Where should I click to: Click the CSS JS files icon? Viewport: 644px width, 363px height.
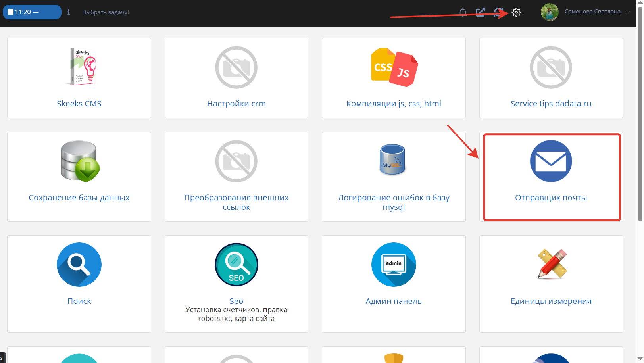pos(394,67)
